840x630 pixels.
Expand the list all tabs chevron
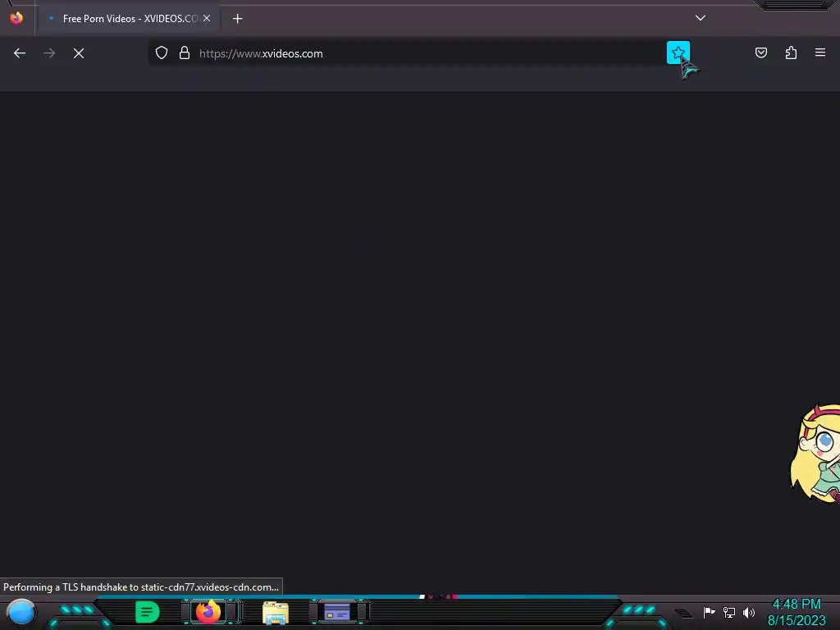(x=701, y=18)
